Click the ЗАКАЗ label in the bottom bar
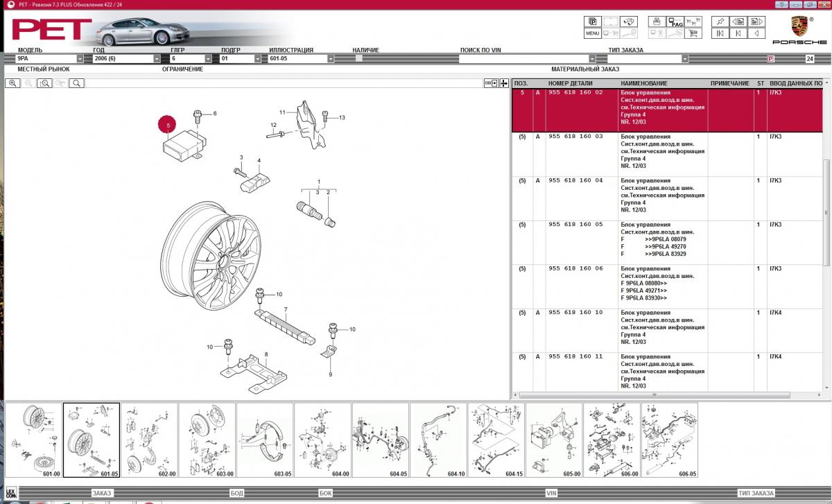 tap(101, 493)
